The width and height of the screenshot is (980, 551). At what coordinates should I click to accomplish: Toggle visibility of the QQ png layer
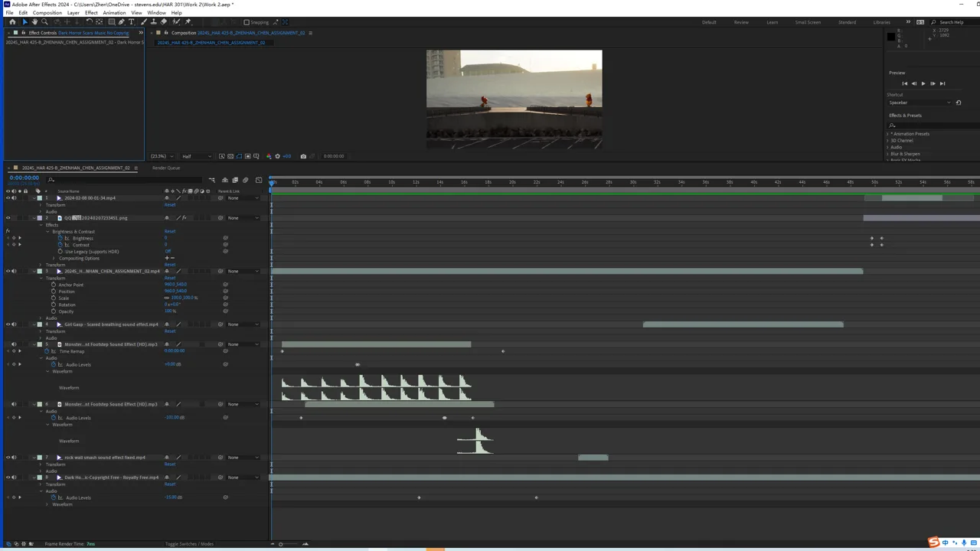tap(8, 218)
